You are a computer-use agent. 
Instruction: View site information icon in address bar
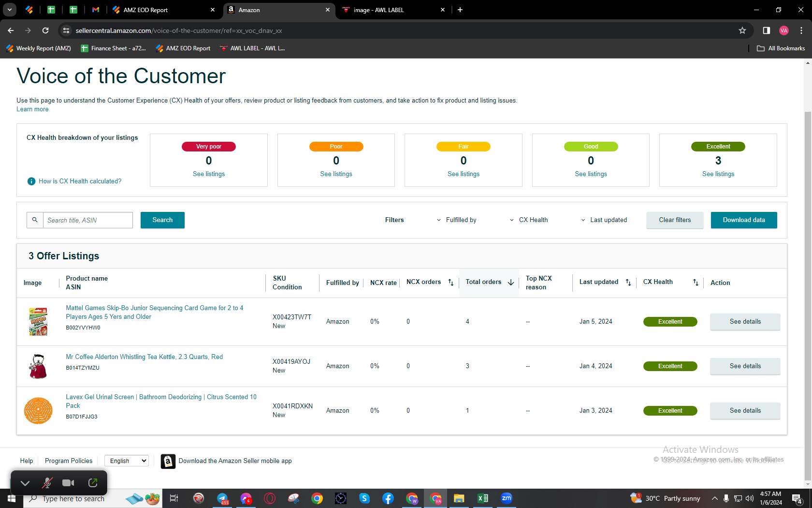click(x=66, y=30)
